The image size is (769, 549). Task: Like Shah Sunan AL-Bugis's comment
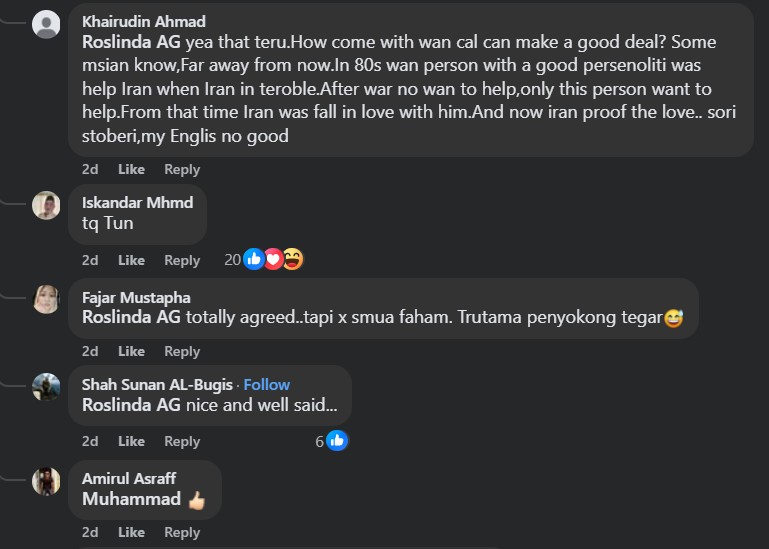tap(131, 441)
